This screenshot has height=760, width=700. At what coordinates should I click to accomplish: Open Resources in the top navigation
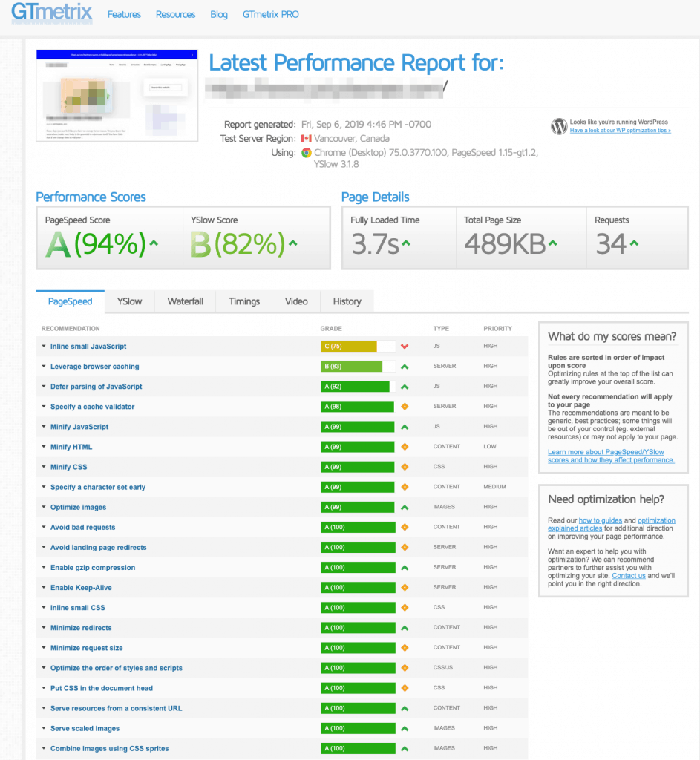(175, 15)
